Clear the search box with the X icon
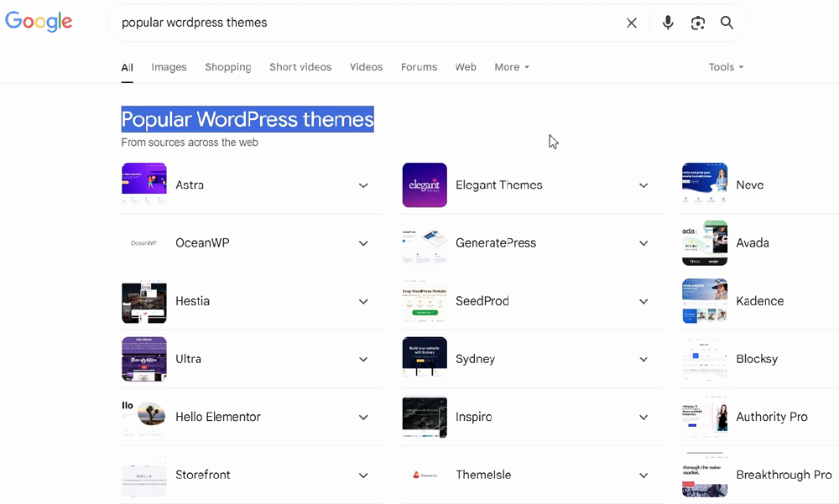The image size is (839, 504). click(632, 23)
